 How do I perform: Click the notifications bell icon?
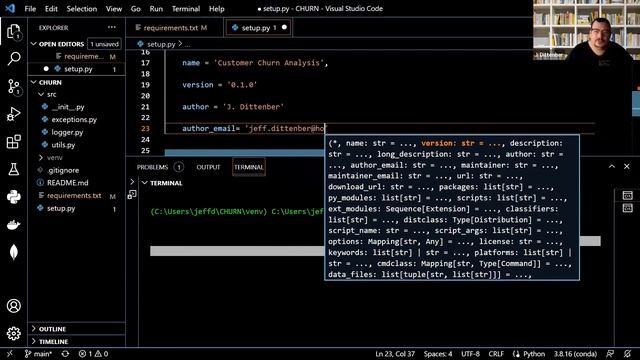627,354
